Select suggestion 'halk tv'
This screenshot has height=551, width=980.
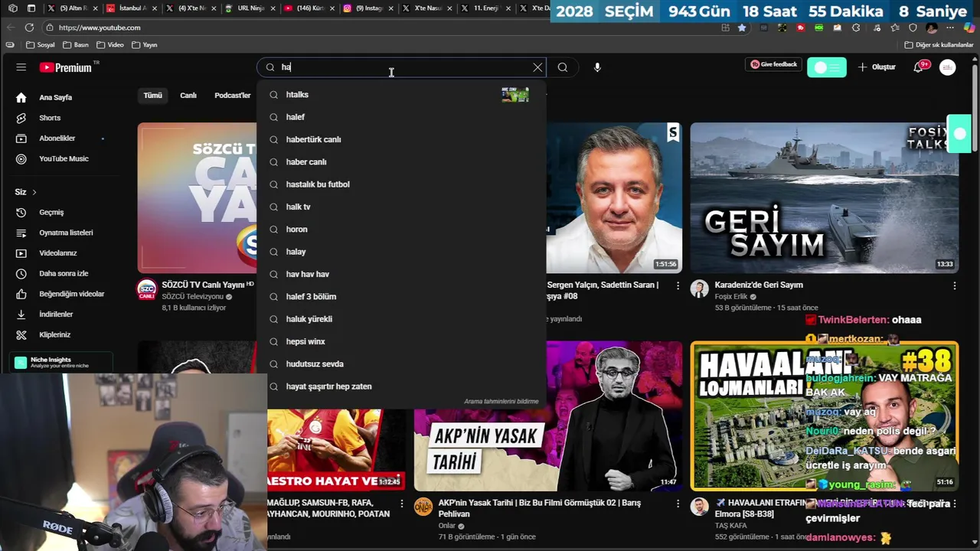pyautogui.click(x=401, y=207)
